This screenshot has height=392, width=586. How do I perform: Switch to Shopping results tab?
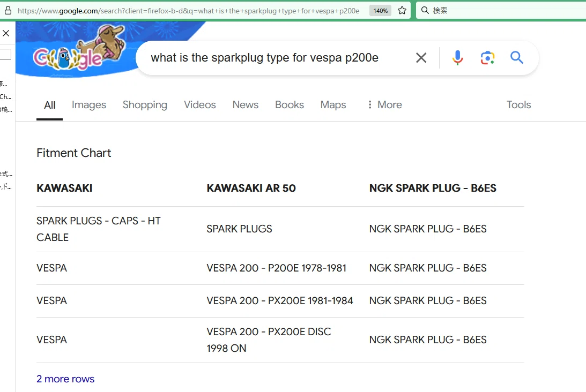click(x=145, y=105)
